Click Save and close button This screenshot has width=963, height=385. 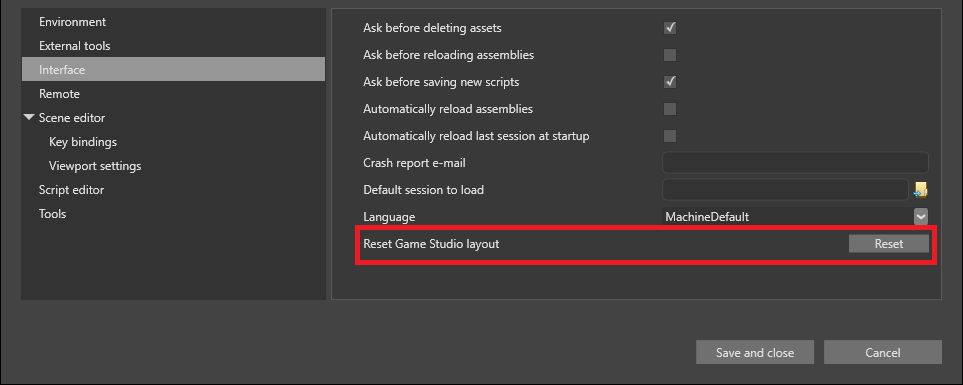755,352
